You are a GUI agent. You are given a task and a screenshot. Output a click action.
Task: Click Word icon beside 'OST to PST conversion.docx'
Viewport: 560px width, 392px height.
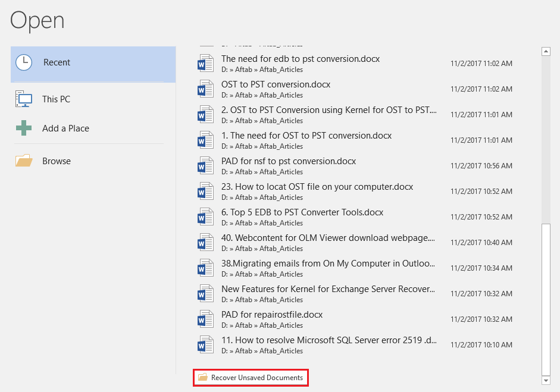click(206, 89)
